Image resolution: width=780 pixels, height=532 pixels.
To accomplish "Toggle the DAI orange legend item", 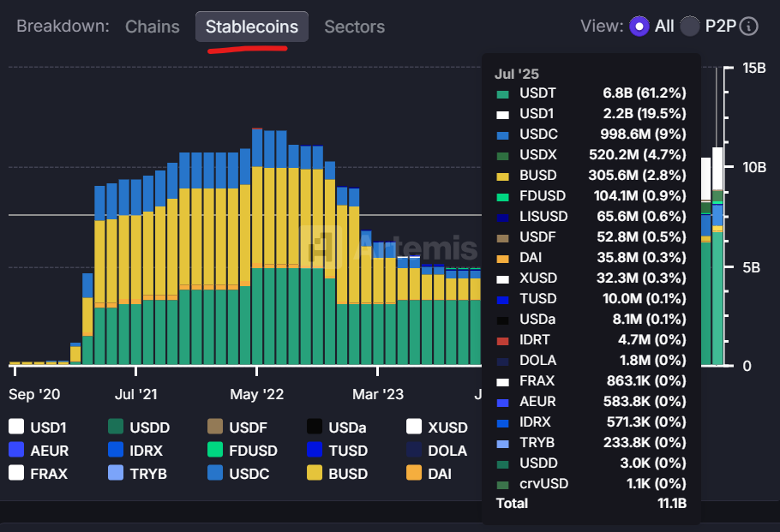I will (415, 473).
